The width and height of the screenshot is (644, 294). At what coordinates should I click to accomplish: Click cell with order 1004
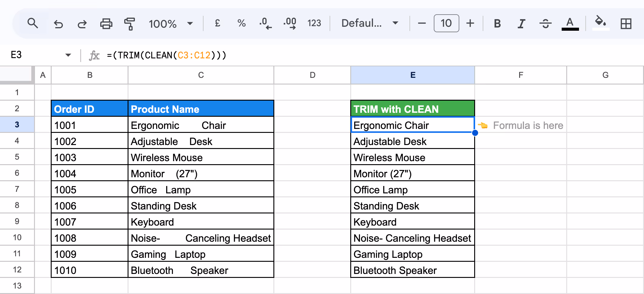(x=90, y=173)
